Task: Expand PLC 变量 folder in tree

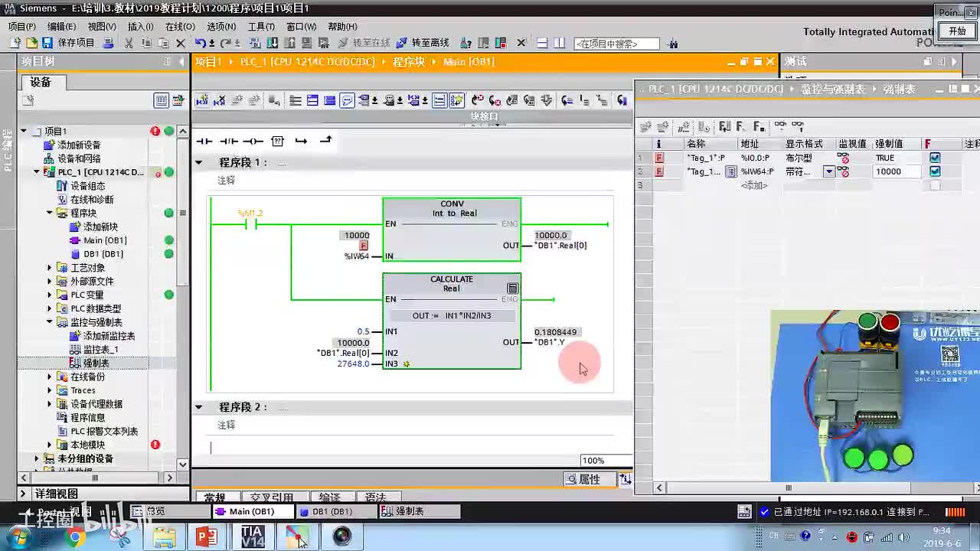Action: click(x=50, y=295)
